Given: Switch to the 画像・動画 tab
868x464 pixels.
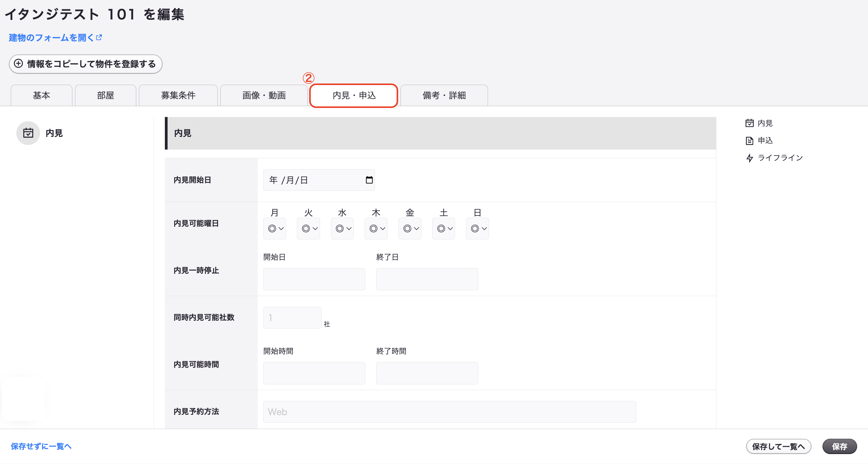Looking at the screenshot, I should point(264,95).
